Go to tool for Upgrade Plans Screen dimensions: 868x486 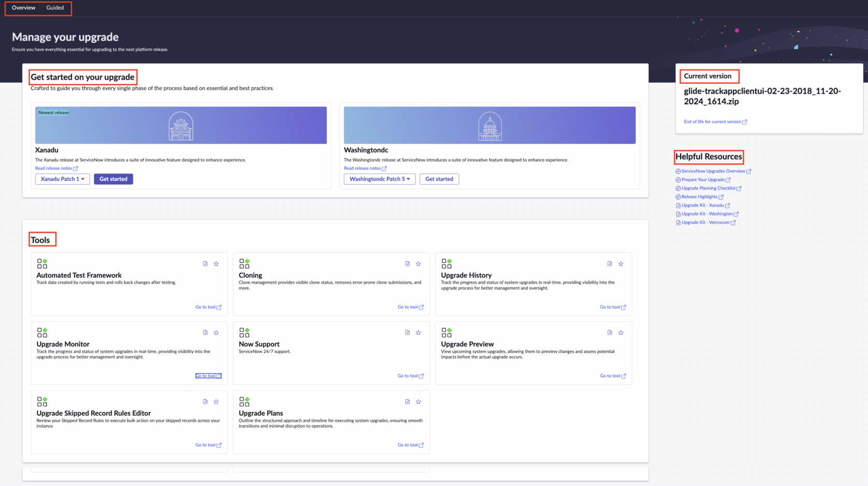411,445
